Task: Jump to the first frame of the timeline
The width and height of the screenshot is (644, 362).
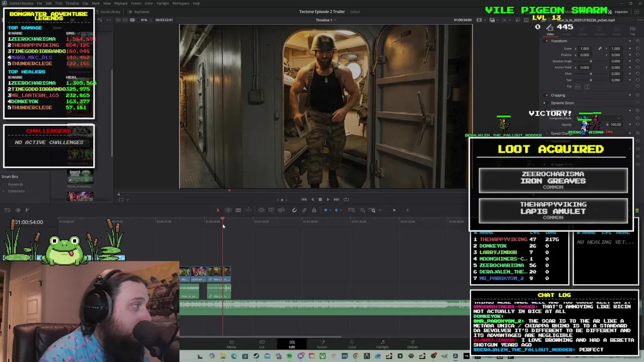Action: (x=304, y=200)
